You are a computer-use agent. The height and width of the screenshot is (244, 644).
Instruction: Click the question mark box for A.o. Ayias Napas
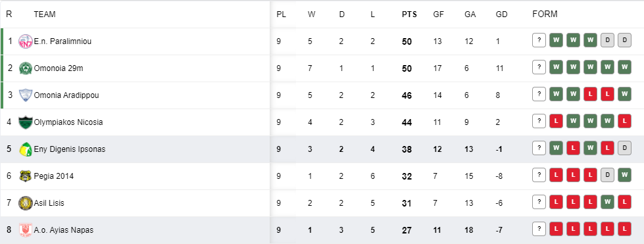point(539,230)
